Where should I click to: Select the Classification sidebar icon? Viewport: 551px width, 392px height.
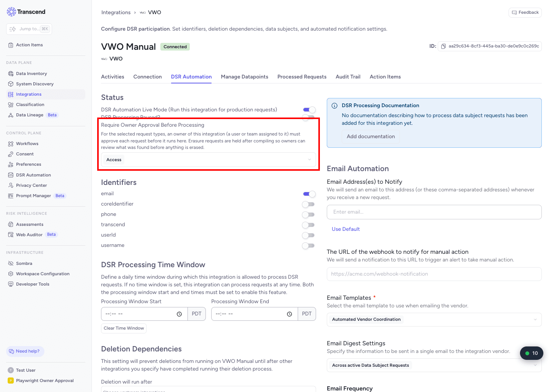(x=11, y=105)
